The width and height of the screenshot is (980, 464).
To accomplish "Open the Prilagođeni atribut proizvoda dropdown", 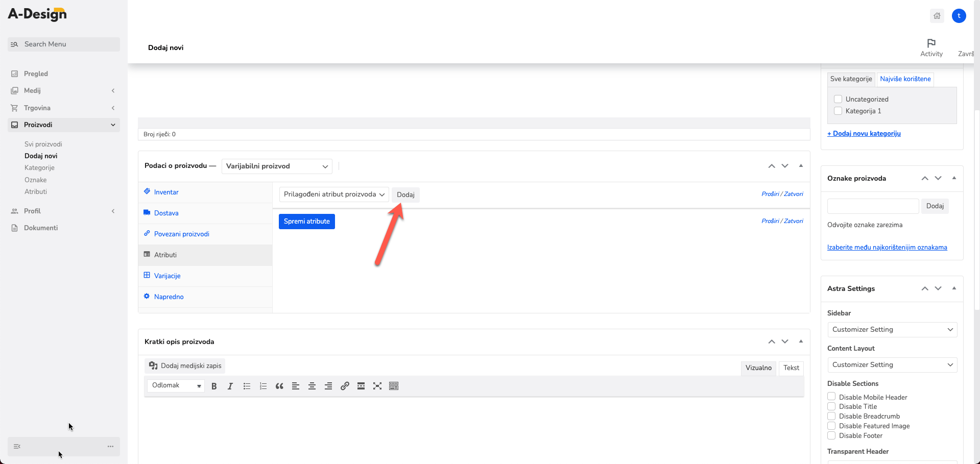I will tap(334, 194).
